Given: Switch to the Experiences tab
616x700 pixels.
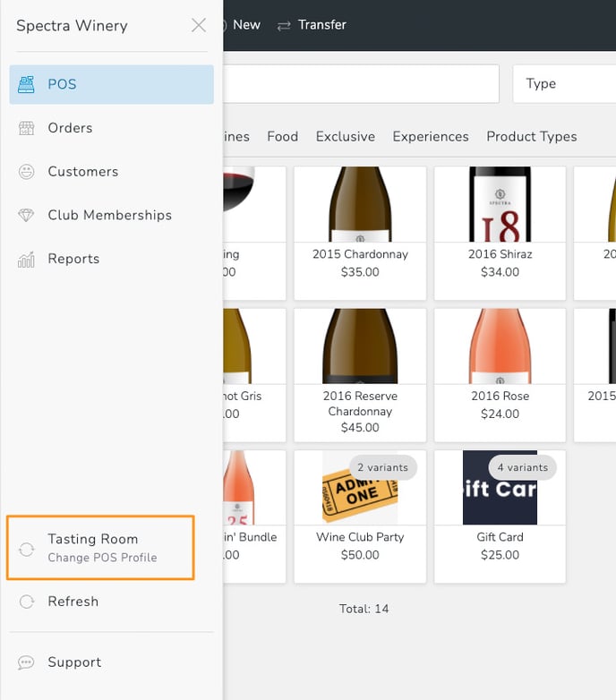Looking at the screenshot, I should click(x=431, y=137).
